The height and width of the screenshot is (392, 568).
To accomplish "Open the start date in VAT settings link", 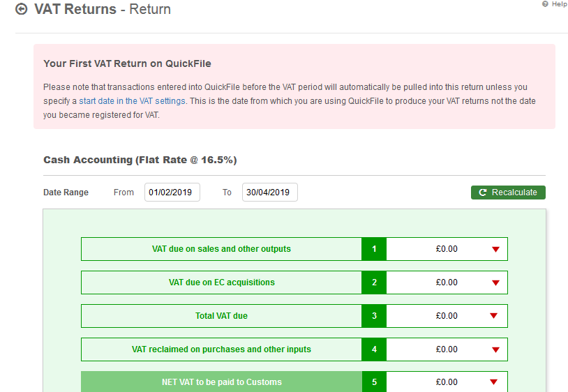I will 132,100.
